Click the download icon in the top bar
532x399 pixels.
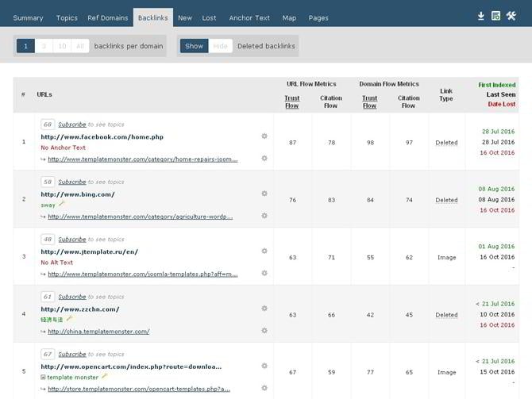(481, 17)
